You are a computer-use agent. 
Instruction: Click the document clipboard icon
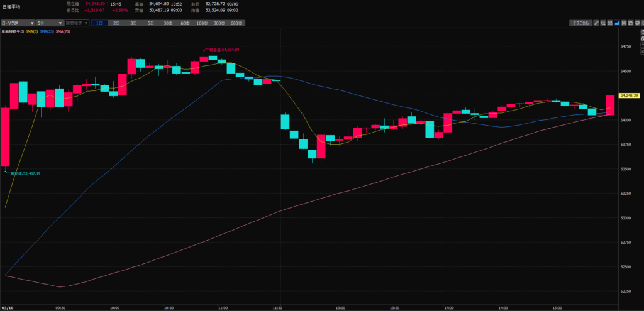point(624,23)
